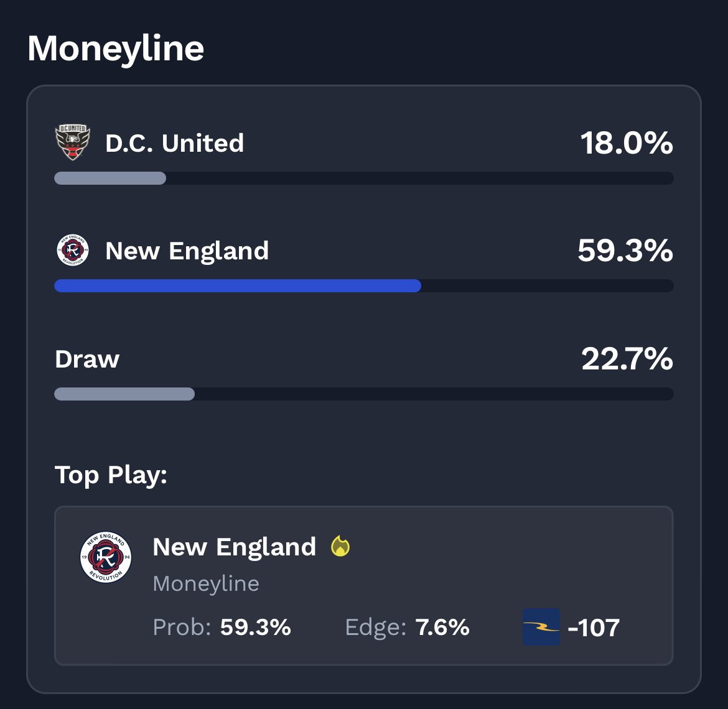Click the 22.7% draw percentage

pos(627,359)
